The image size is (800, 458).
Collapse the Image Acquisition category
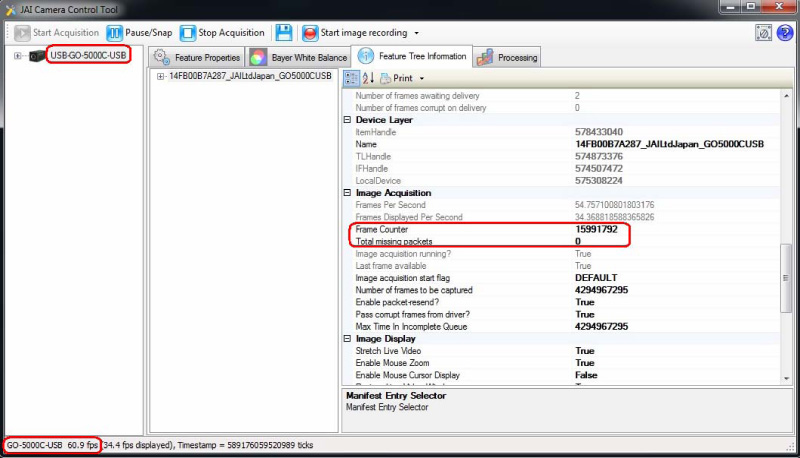click(x=347, y=193)
